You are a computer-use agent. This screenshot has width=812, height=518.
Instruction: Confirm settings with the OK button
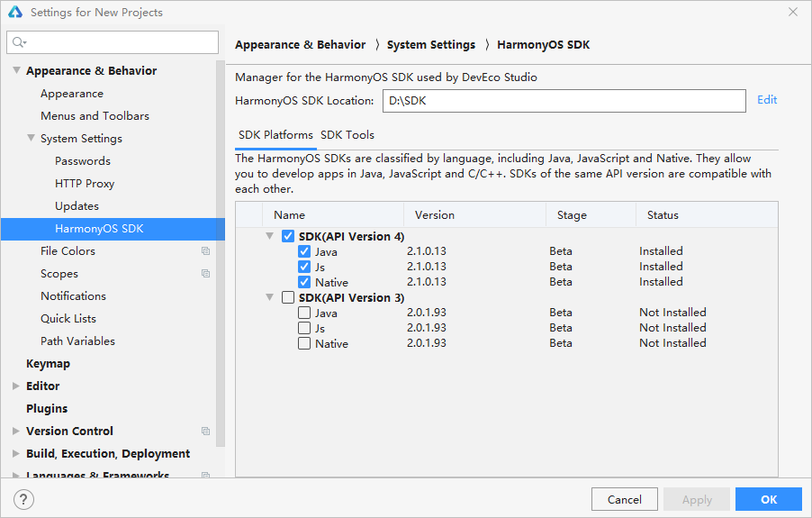pos(769,499)
